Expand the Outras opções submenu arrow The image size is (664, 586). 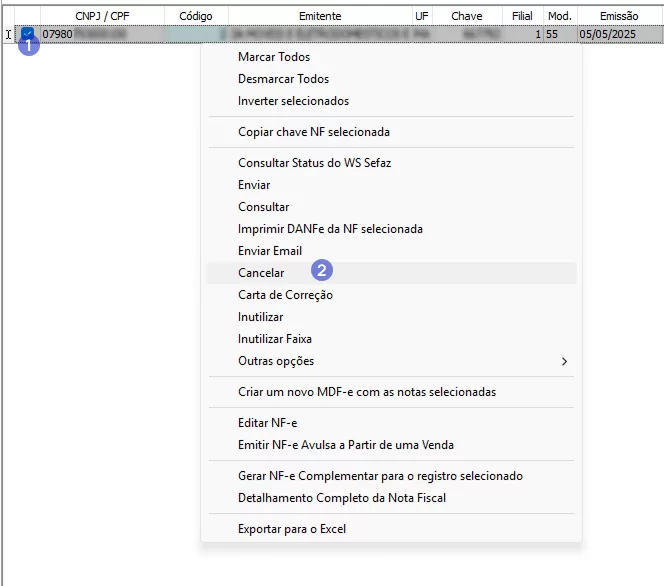pos(564,361)
